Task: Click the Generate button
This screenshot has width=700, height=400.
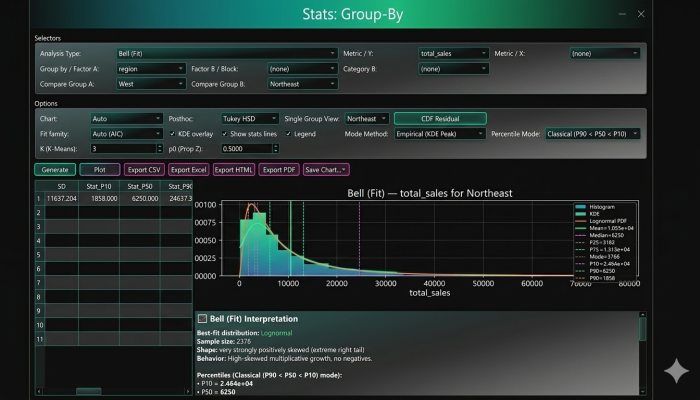Action: (55, 170)
